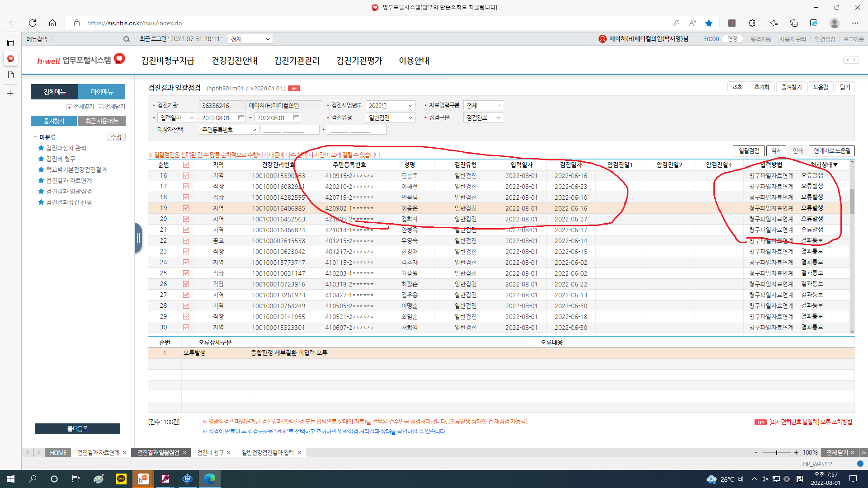Open the 대상자선택 주민등록번호 dropdown
This screenshot has height=488, width=868.
tap(229, 130)
